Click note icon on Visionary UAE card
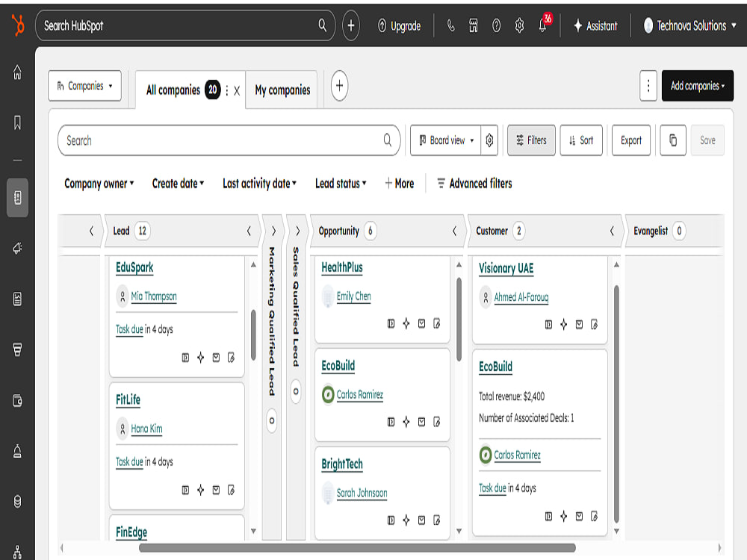747x560 pixels. pos(595,325)
